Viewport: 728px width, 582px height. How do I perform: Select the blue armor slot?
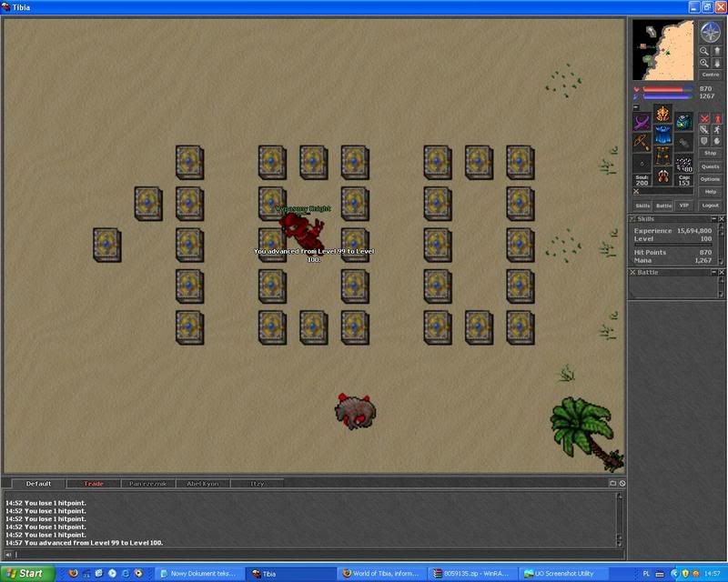click(662, 135)
